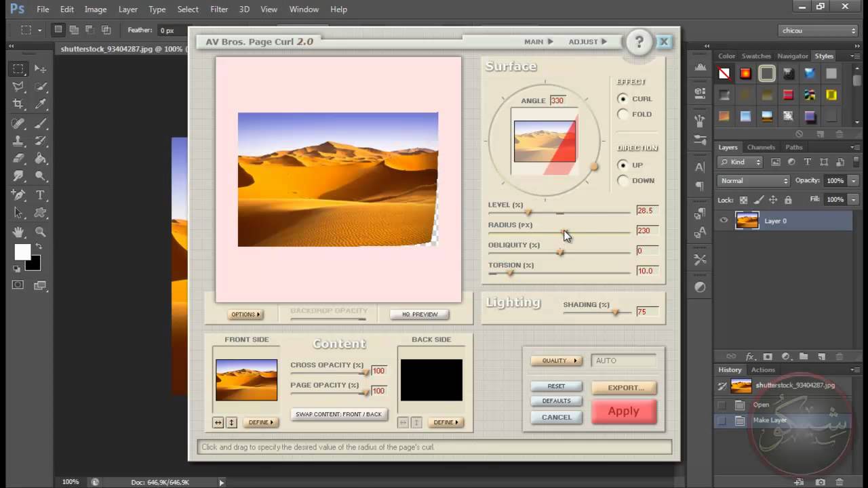The height and width of the screenshot is (488, 868).
Task: Select the Path Selection tool
Action: (x=18, y=213)
